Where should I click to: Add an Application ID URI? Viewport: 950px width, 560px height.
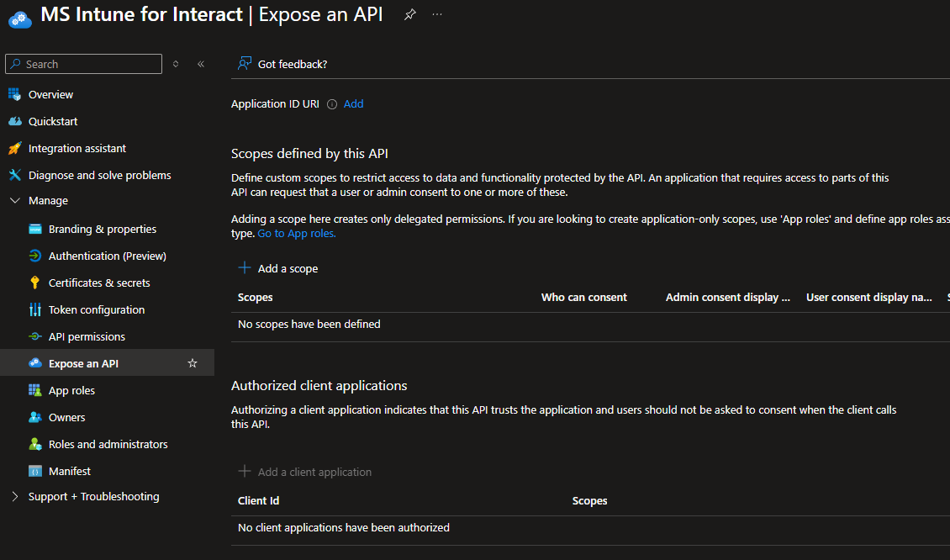click(354, 103)
